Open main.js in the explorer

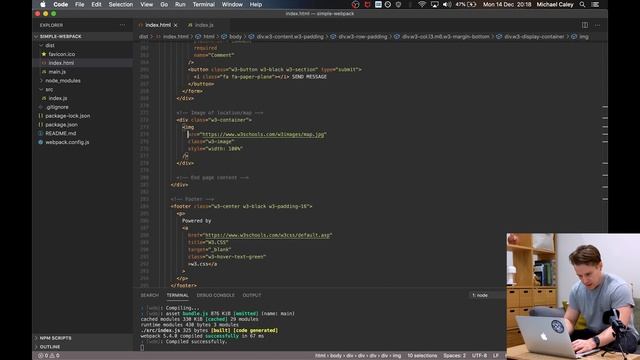click(57, 72)
